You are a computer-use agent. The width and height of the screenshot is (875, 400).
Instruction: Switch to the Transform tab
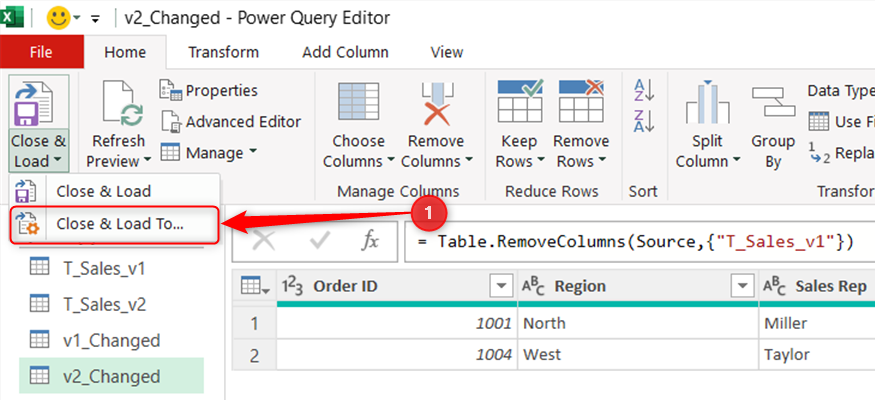click(x=223, y=52)
